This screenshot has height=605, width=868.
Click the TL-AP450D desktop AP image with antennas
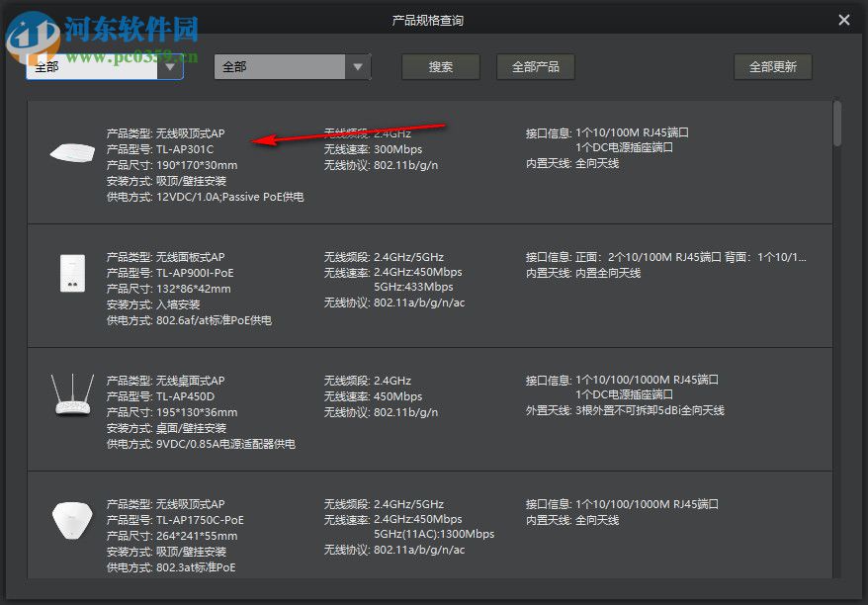pos(72,395)
